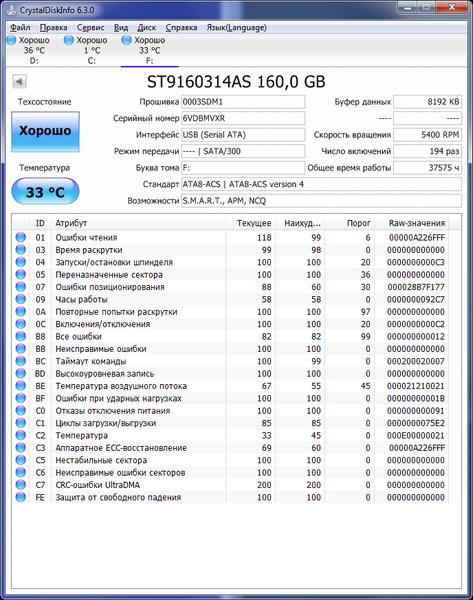Click status orb for B8 Все ошибки
The width and height of the screenshot is (473, 600).
(21, 336)
